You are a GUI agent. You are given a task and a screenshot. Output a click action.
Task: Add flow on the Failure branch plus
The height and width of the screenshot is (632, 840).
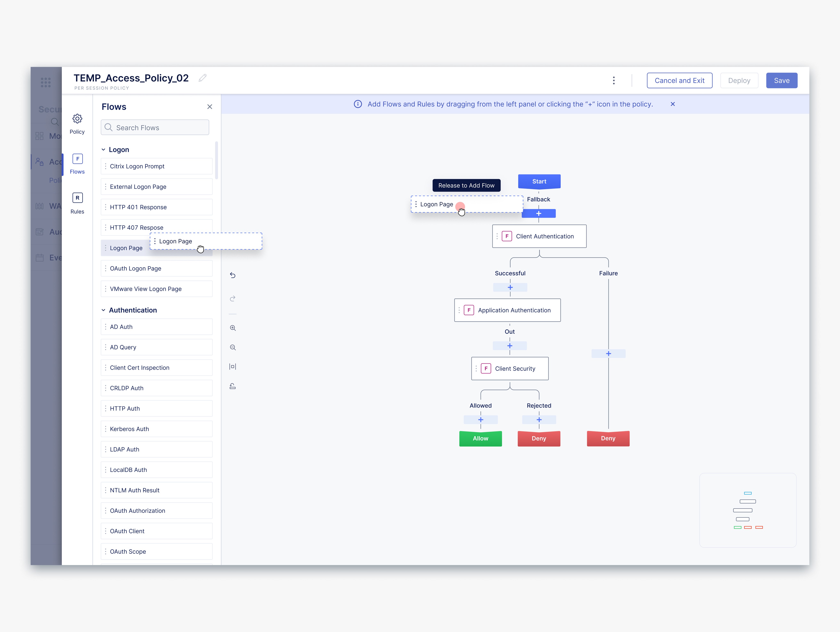[608, 354]
